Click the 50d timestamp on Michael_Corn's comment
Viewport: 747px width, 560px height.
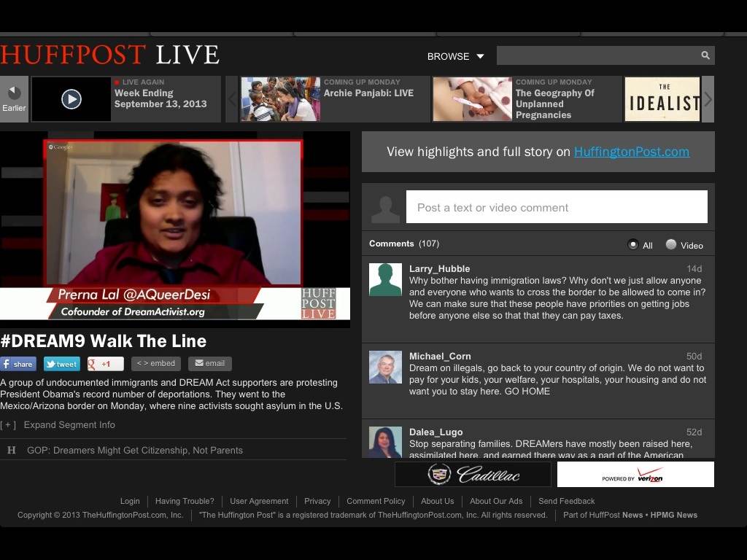click(x=694, y=356)
